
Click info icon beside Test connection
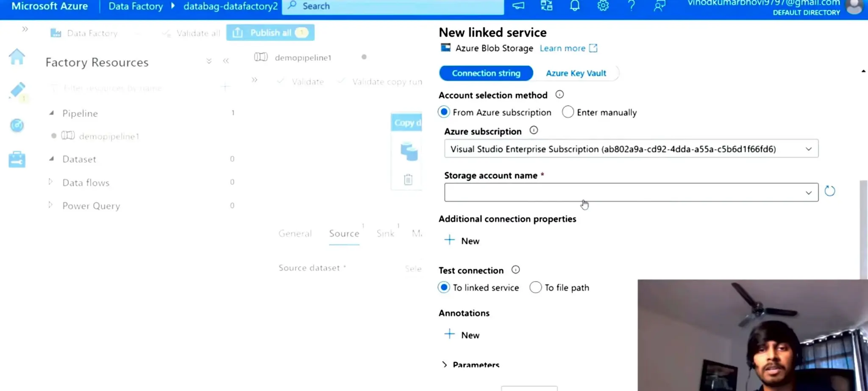click(515, 270)
